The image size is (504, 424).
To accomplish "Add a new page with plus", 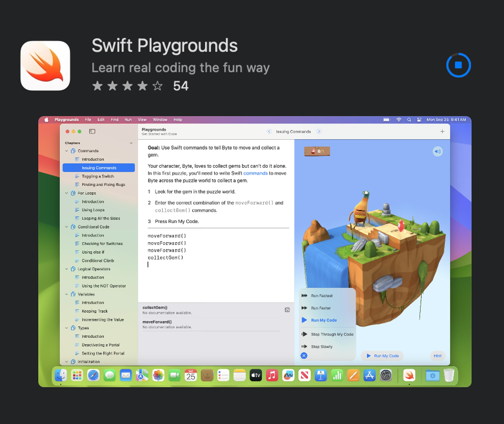I will 442,131.
